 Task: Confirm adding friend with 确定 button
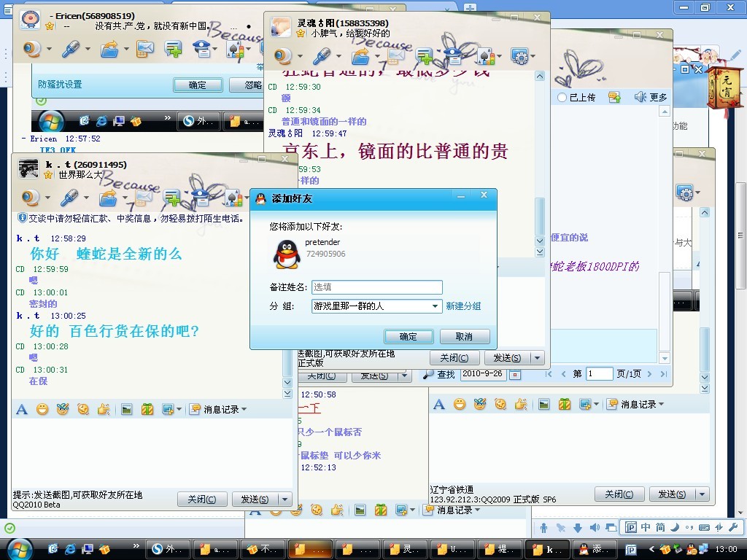[409, 337]
